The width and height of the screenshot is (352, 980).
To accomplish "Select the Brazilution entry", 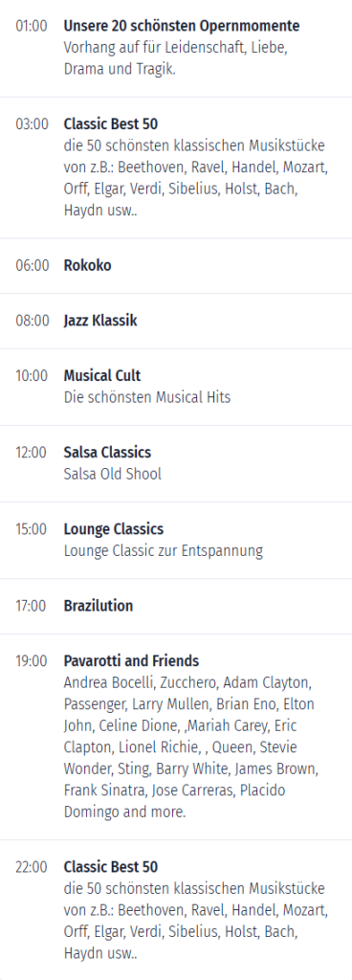I will tap(98, 606).
